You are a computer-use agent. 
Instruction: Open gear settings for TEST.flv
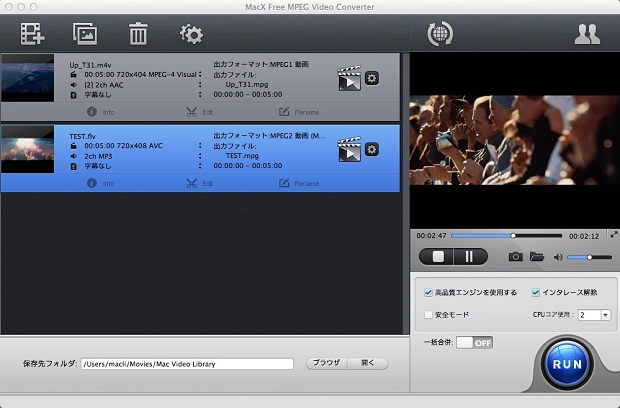[x=371, y=149]
